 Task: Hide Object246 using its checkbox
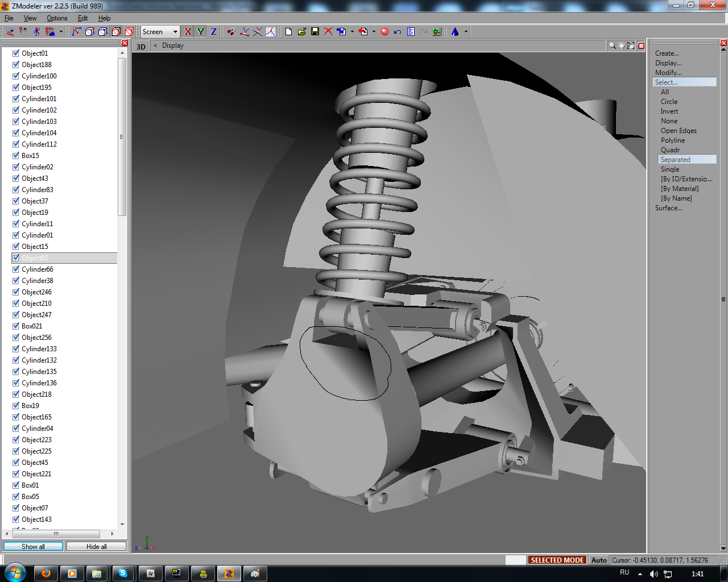coord(16,292)
